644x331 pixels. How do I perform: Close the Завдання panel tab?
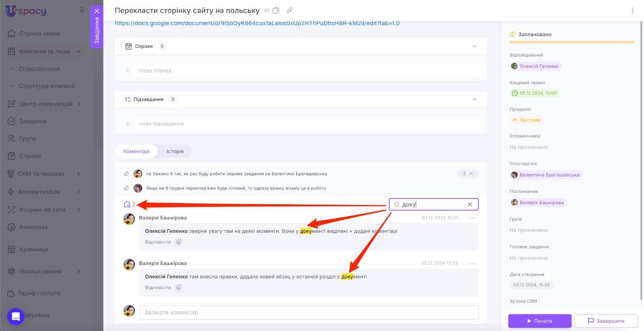(97, 11)
